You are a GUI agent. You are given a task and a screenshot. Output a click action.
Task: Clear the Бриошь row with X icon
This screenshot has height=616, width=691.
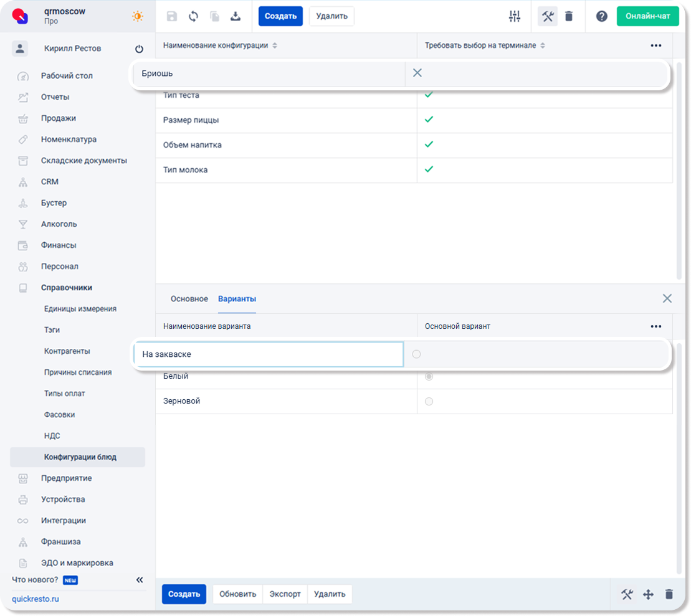(x=417, y=73)
